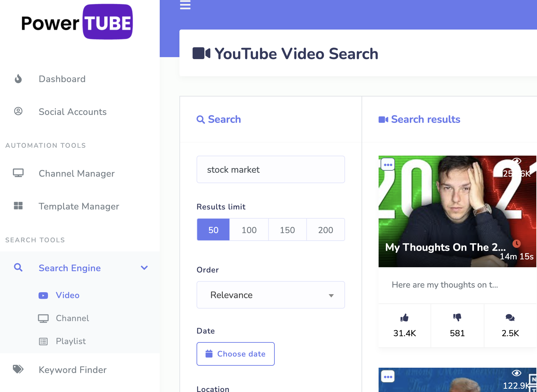
Task: Click the thumbs up likes icon
Action: coord(405,317)
